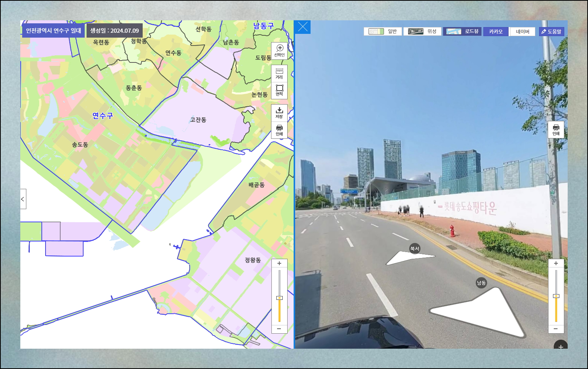Zoom out the map with minus button
The height and width of the screenshot is (369, 588).
(x=279, y=329)
